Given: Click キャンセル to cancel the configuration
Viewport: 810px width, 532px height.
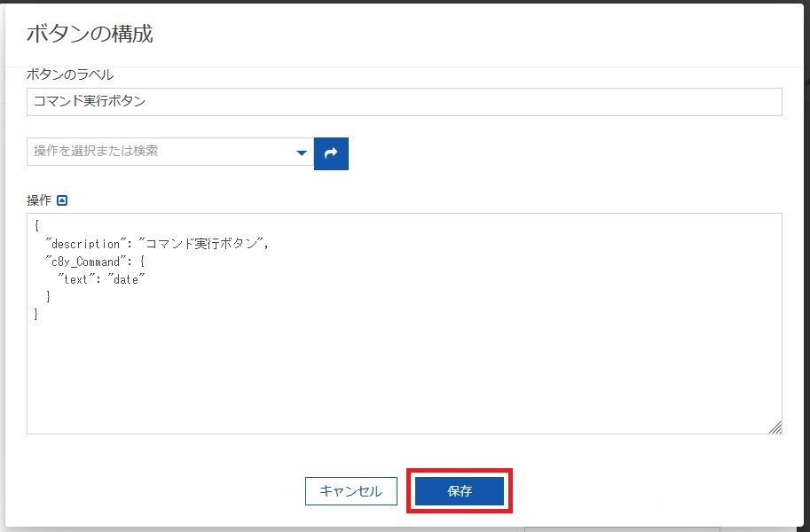Looking at the screenshot, I should 350,490.
